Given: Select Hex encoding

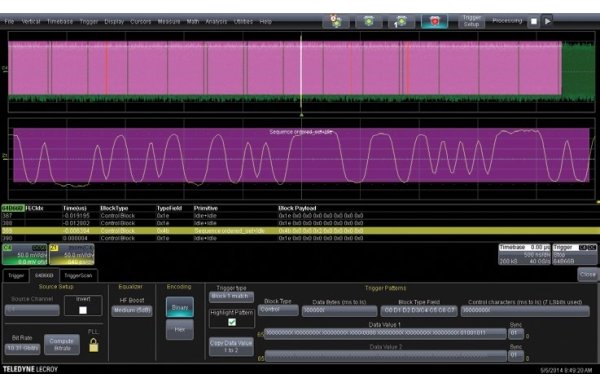Looking at the screenshot, I should tap(180, 329).
